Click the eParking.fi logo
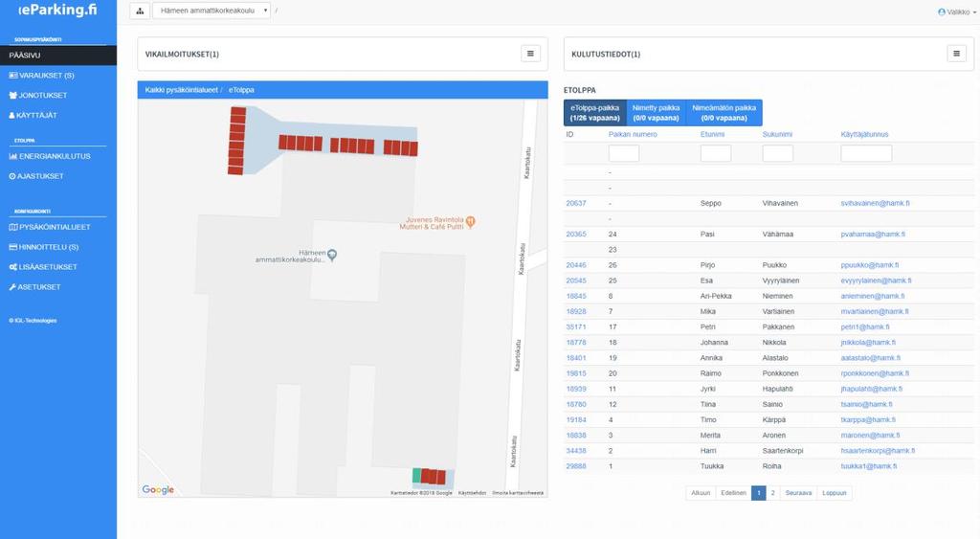Viewport: 980px width, 539px height. pyautogui.click(x=57, y=10)
